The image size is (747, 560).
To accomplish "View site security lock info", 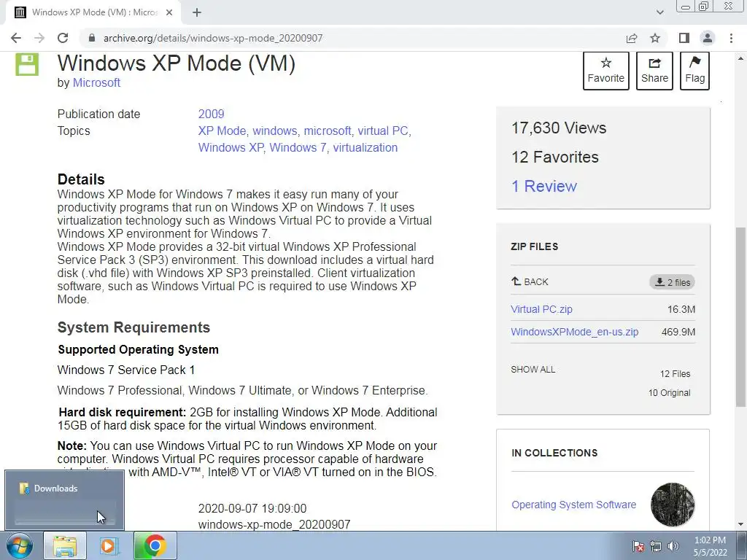I will click(x=91, y=38).
